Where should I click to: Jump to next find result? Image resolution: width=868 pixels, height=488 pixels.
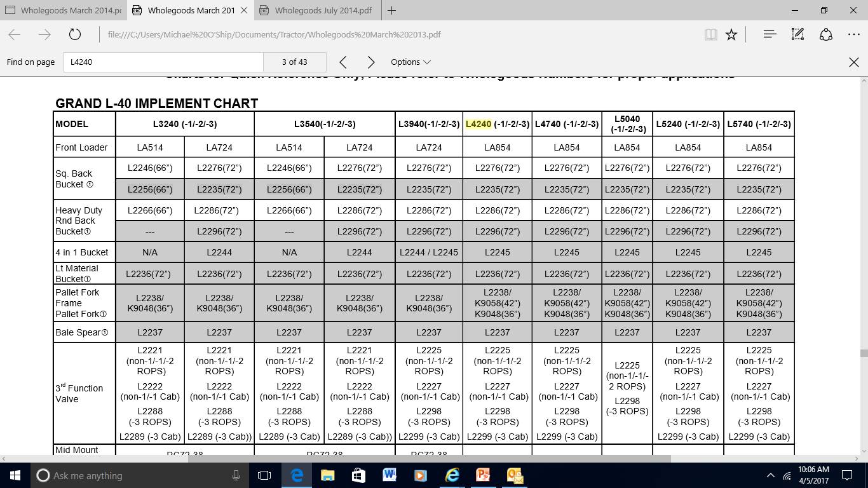(371, 62)
